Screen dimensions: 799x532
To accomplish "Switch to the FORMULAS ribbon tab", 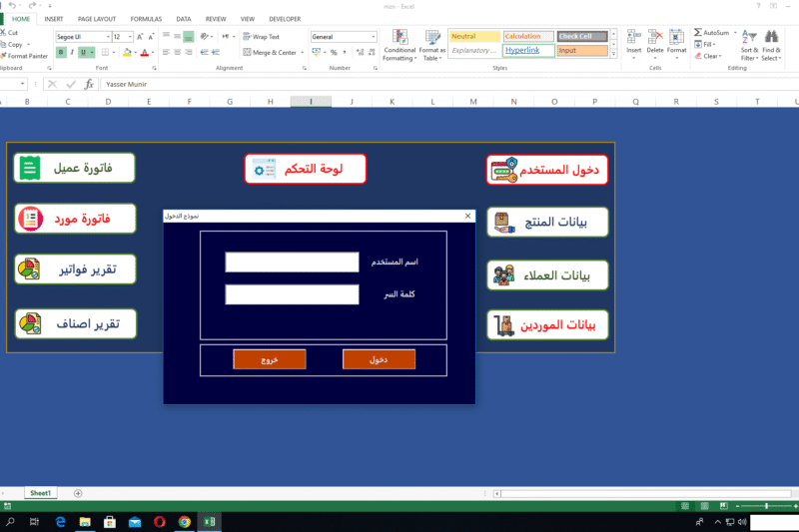I will coord(146,19).
